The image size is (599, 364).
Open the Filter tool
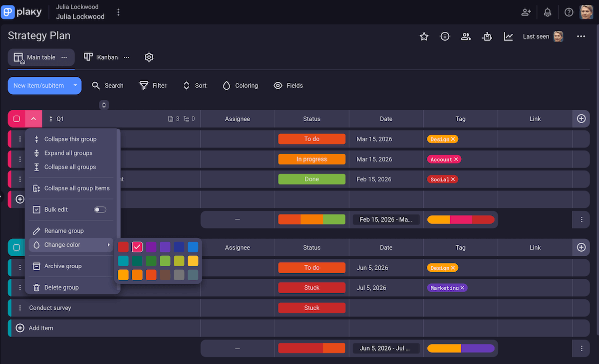(x=153, y=85)
